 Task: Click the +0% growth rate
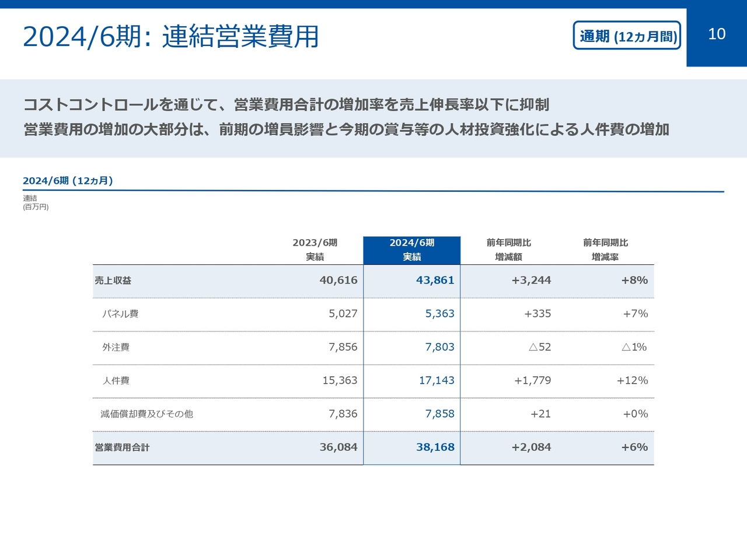[x=636, y=414]
